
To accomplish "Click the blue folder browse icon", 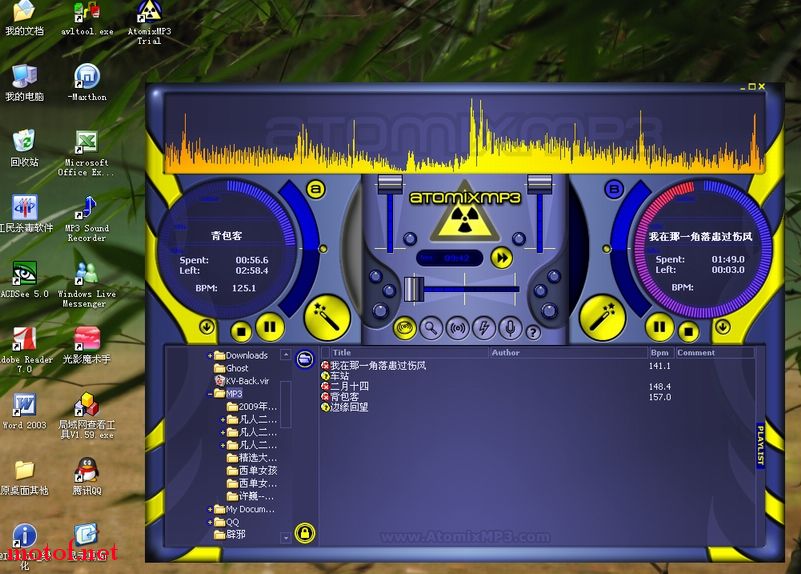I will coord(305,359).
